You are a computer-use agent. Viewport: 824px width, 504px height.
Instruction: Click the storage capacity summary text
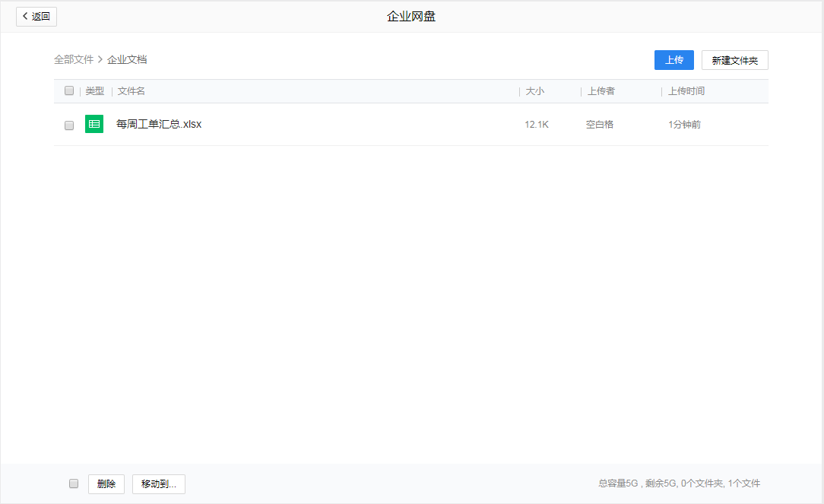click(679, 483)
